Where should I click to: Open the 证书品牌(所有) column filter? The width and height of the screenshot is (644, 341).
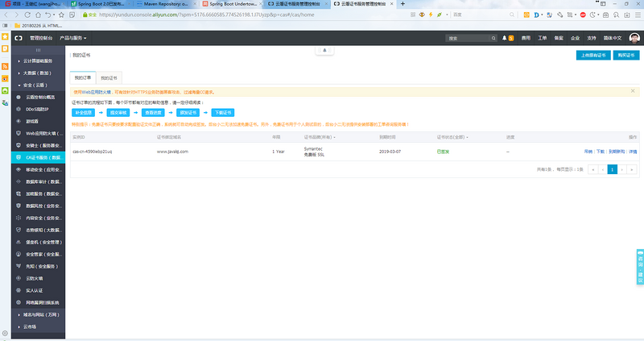pos(320,137)
